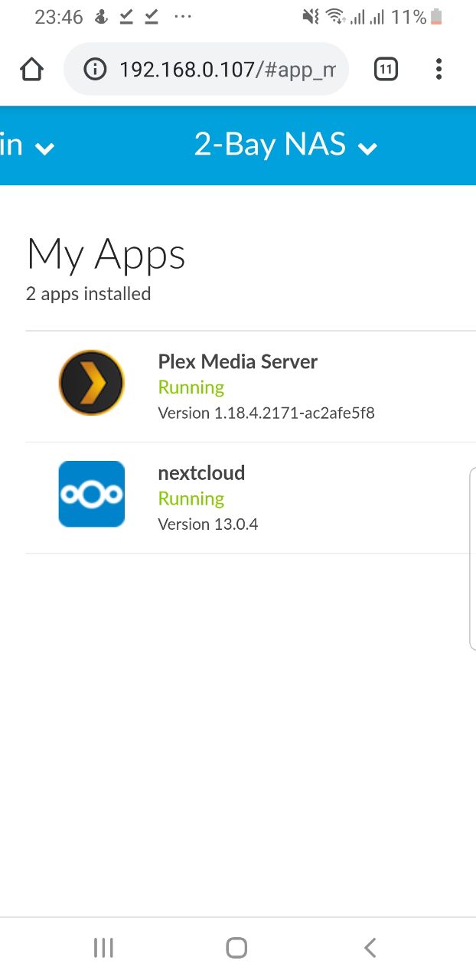Select Version 1.18.4.2171-ac2afe5f8 text
The height and width of the screenshot is (980, 476).
point(266,413)
